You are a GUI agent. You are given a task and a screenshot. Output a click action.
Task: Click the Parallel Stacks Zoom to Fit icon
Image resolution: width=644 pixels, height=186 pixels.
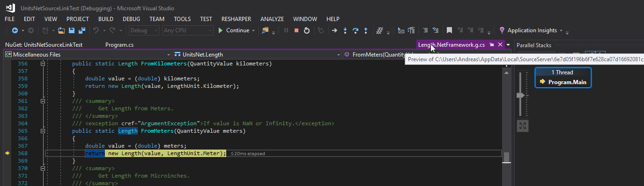(x=523, y=125)
